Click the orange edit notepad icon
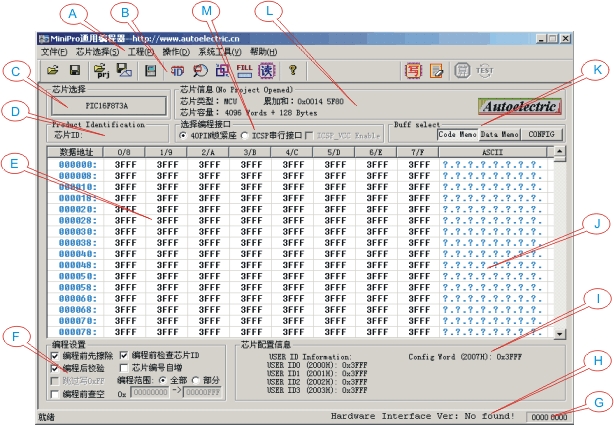 (x=436, y=71)
